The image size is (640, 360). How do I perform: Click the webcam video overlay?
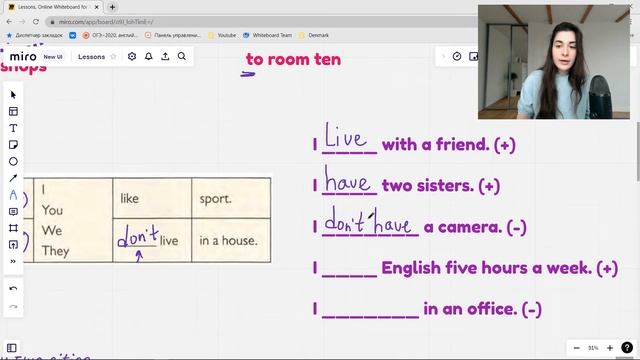point(554,62)
